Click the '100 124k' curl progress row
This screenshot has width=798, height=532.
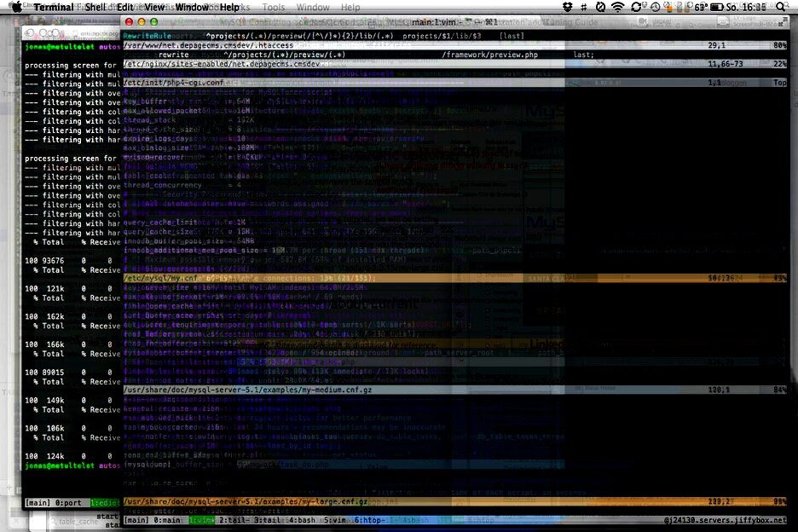point(69,456)
